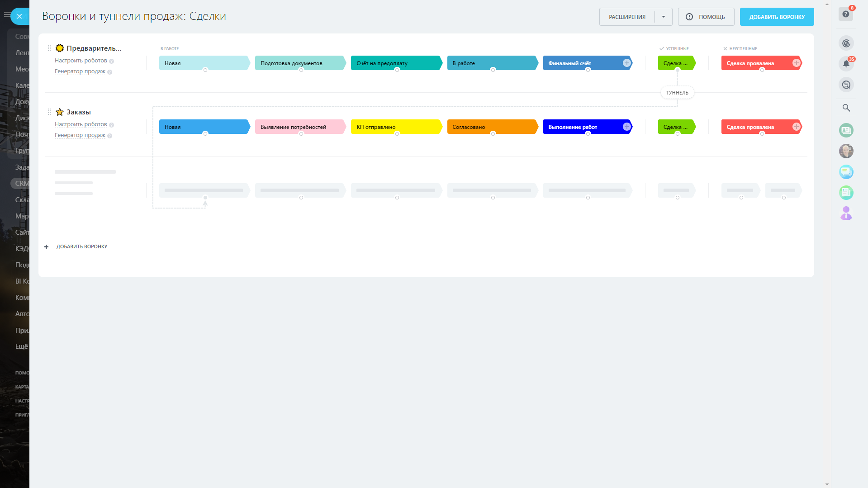Open the purple person icon
This screenshot has width=868, height=488.
pos(846,213)
